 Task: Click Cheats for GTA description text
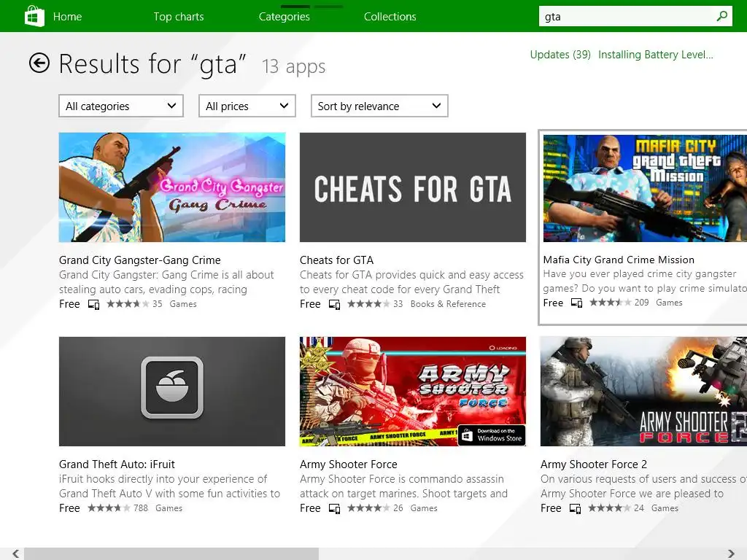(x=411, y=282)
